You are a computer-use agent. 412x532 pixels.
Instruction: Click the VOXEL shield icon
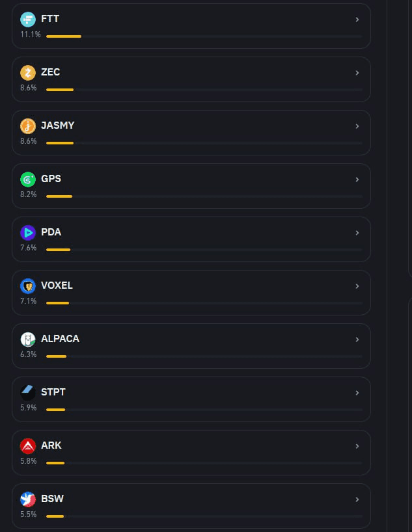[x=28, y=286]
